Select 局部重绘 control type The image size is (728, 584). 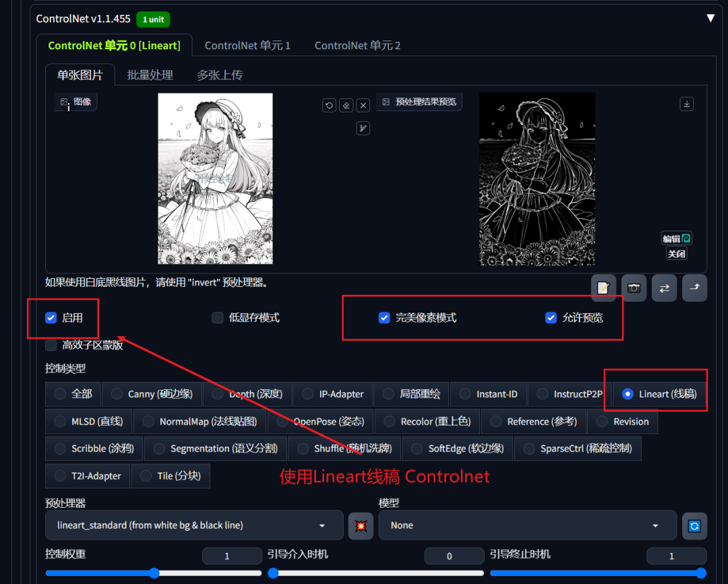(411, 394)
